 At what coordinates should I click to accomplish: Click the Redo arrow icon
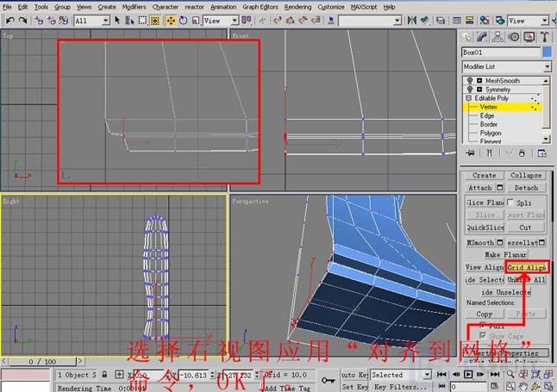(22, 21)
